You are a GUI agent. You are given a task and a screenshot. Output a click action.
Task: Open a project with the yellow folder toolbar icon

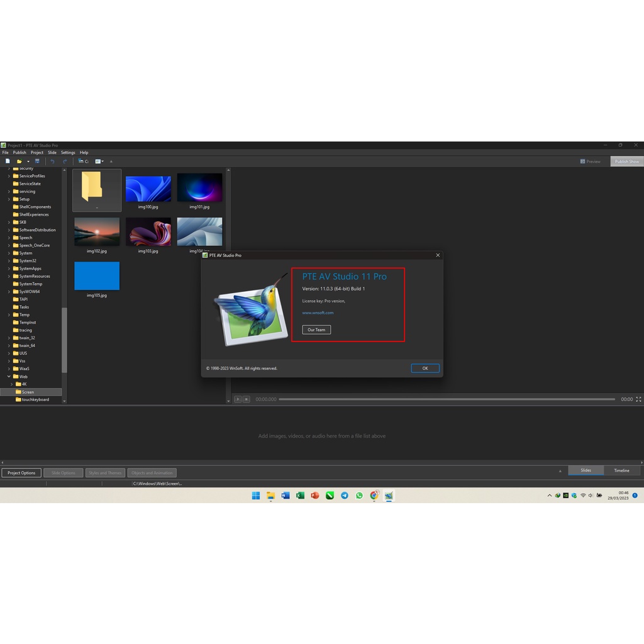[x=19, y=162]
